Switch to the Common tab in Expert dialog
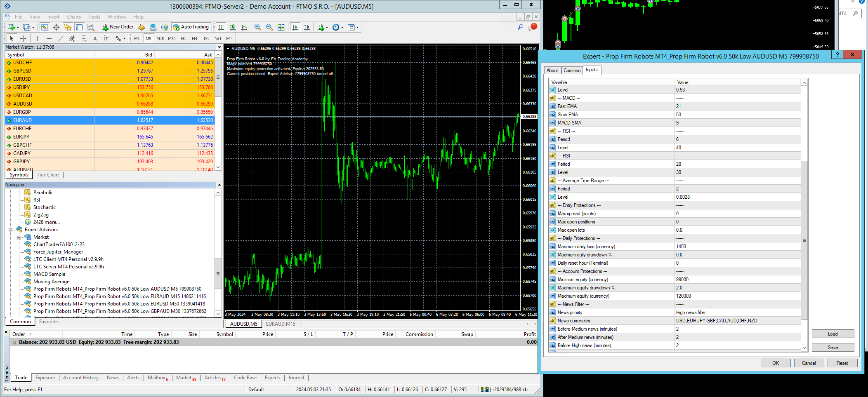The height and width of the screenshot is (397, 868). pyautogui.click(x=572, y=70)
